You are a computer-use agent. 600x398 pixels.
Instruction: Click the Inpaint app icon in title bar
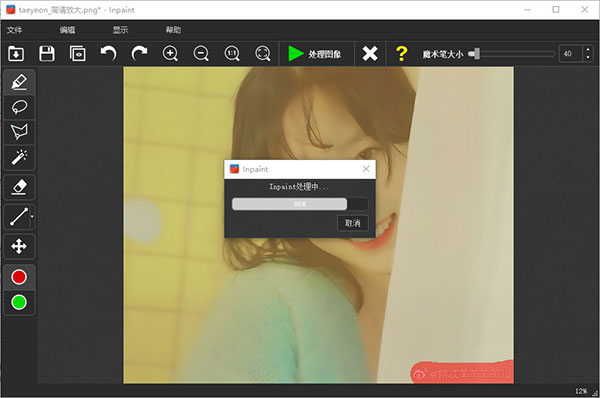coord(11,10)
